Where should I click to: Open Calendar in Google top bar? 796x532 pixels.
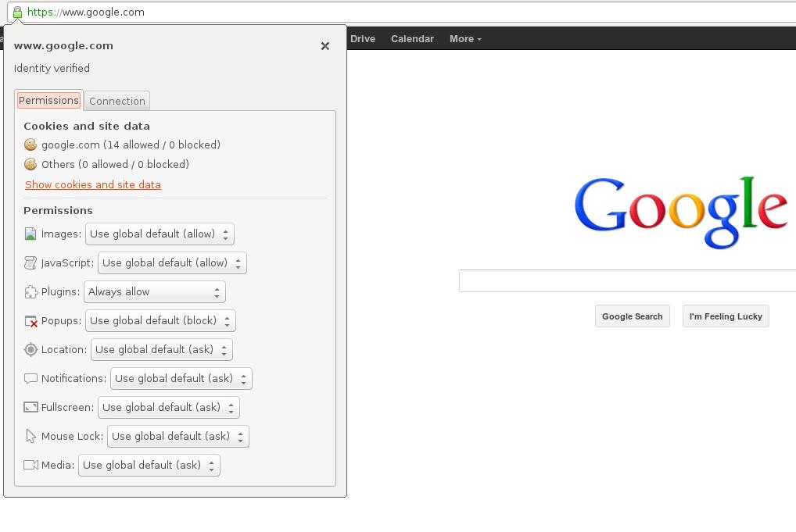click(412, 38)
